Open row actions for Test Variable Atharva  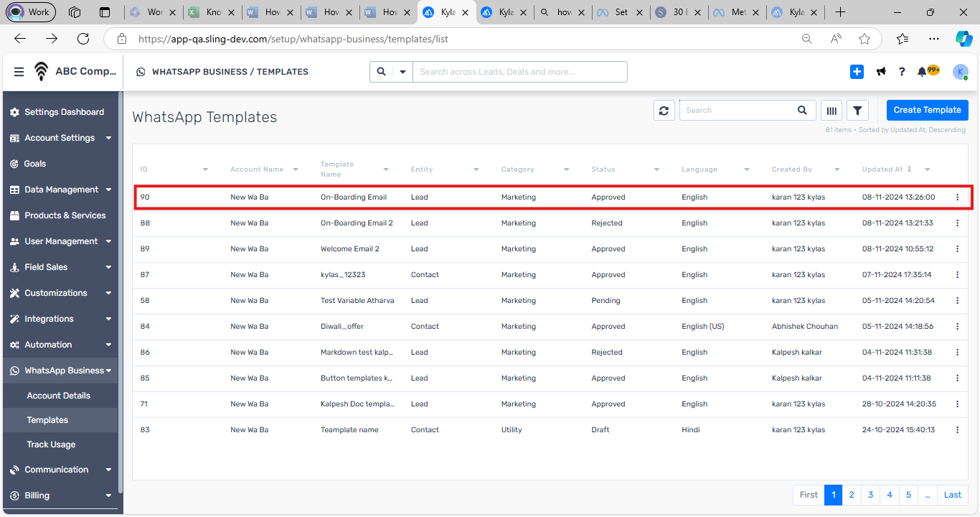957,300
